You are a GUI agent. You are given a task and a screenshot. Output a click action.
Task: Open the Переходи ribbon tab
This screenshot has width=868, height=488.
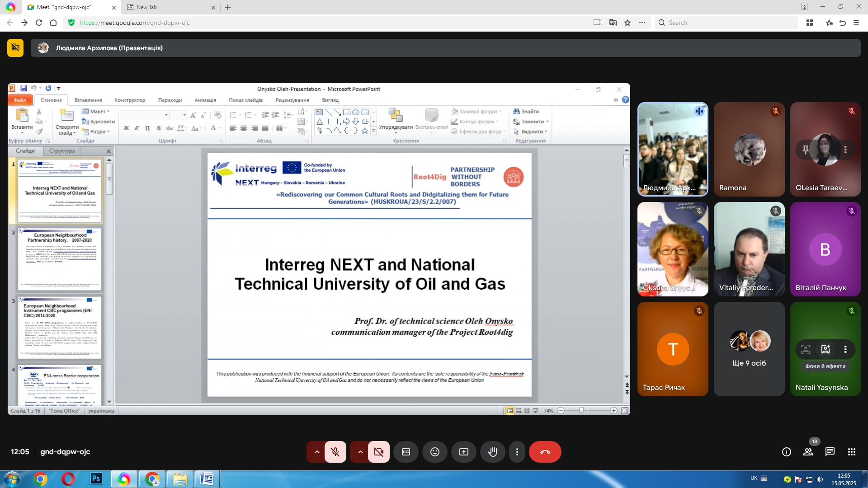coord(170,100)
